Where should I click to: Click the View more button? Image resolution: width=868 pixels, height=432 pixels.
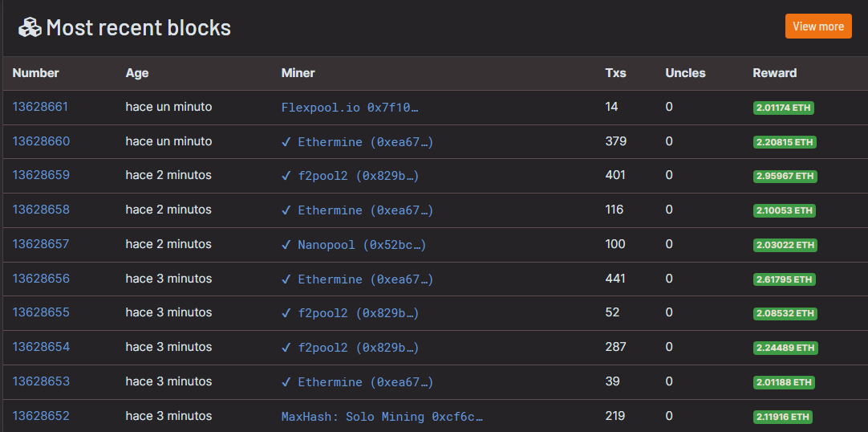(x=817, y=26)
